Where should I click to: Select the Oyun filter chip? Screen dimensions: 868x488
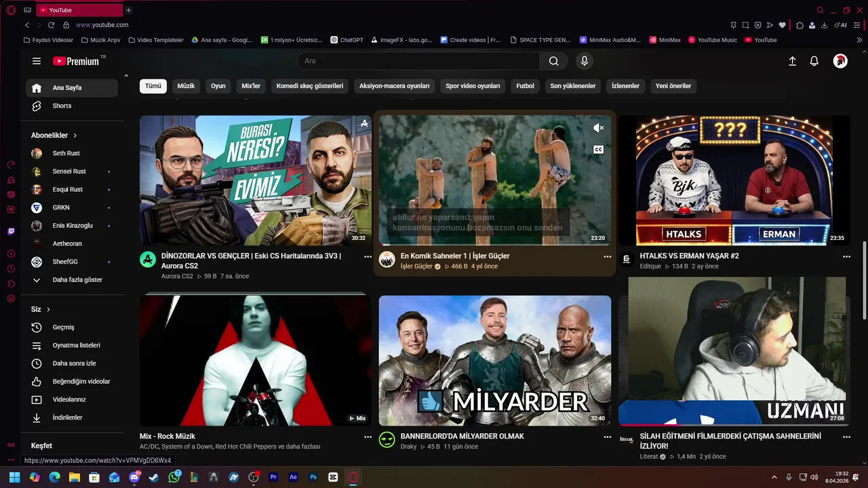218,86
